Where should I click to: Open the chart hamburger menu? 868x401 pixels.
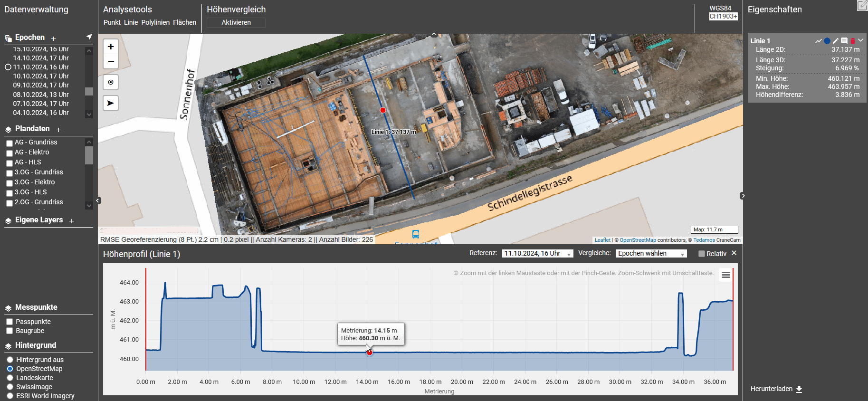tap(725, 275)
